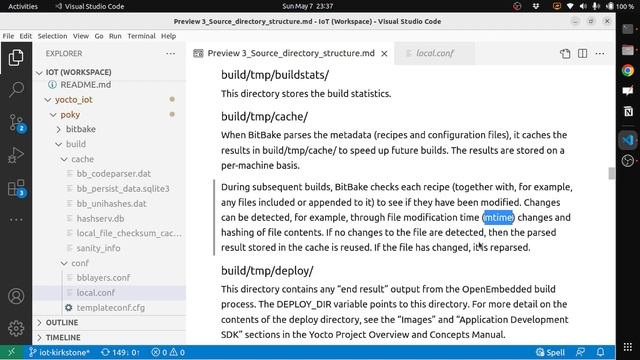The height and width of the screenshot is (360, 640).
Task: Open Notion from Ubuntu dock
Action: pyautogui.click(x=628, y=111)
